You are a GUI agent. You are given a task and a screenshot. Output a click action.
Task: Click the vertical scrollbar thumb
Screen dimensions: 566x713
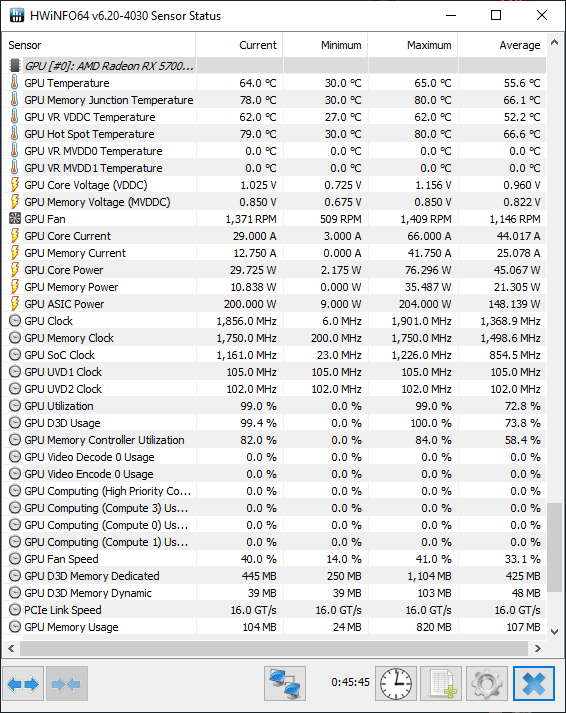tap(554, 547)
